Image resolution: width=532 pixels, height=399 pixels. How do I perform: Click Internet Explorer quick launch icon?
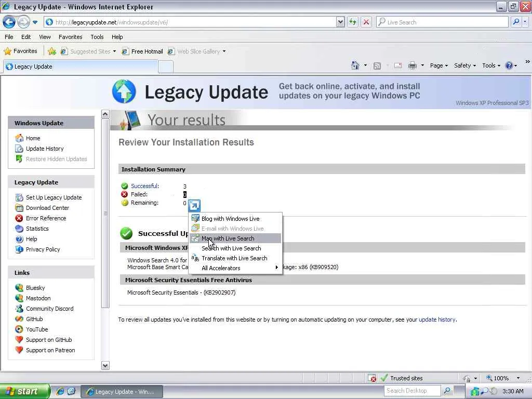(x=60, y=391)
